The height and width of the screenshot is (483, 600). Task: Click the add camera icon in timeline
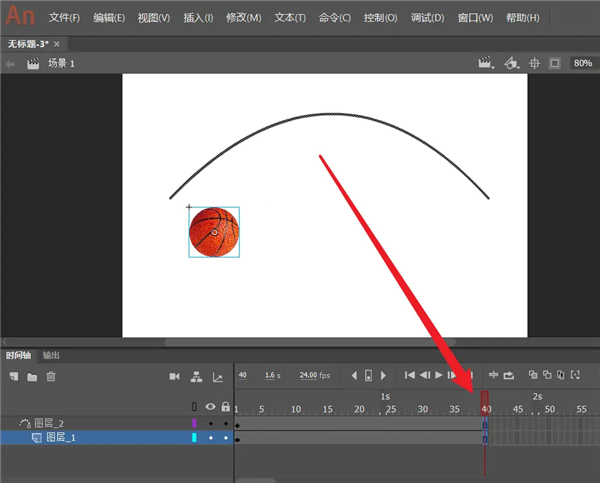point(174,376)
